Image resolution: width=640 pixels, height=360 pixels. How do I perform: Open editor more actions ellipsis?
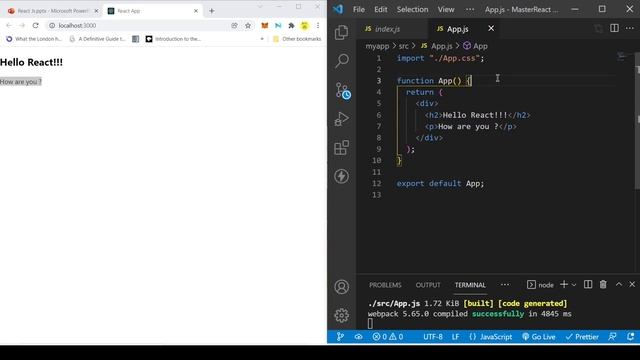pos(629,28)
